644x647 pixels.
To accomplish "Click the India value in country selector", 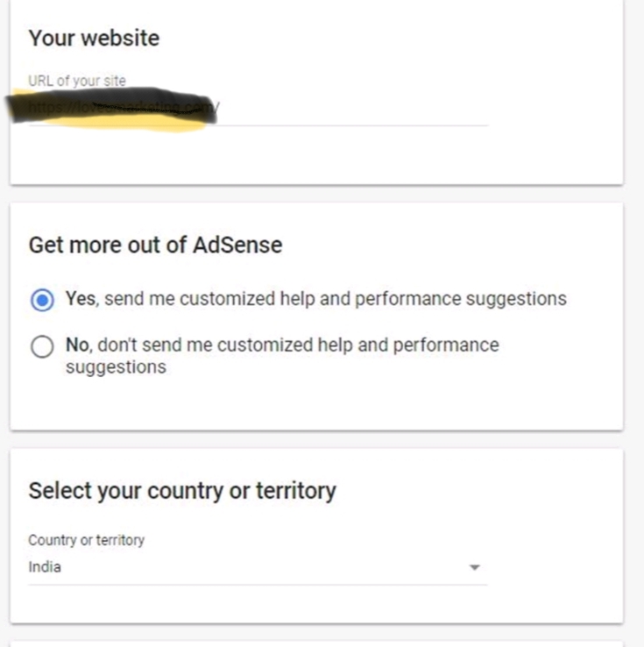I will [x=45, y=567].
